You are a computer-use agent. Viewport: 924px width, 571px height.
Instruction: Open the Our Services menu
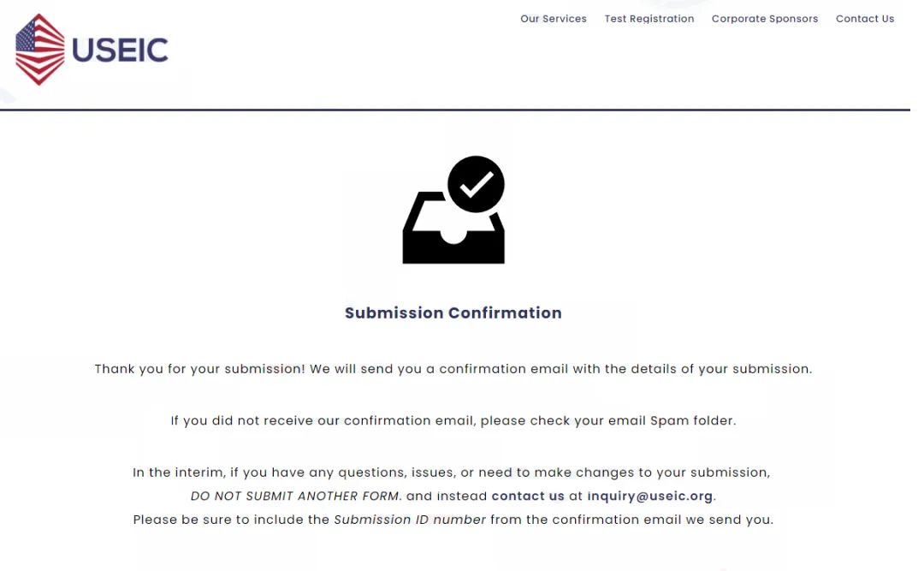point(554,19)
